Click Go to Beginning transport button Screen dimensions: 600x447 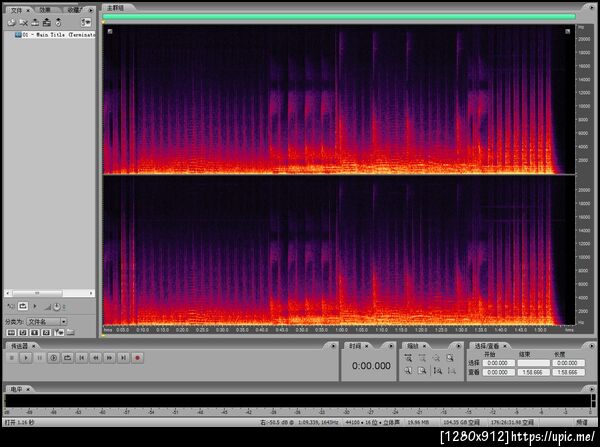(82, 358)
